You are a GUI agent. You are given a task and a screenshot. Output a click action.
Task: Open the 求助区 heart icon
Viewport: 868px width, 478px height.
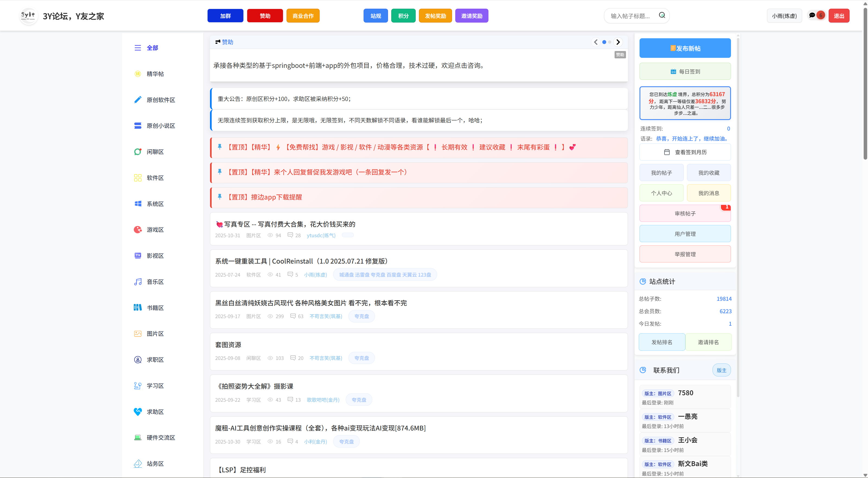pos(138,411)
